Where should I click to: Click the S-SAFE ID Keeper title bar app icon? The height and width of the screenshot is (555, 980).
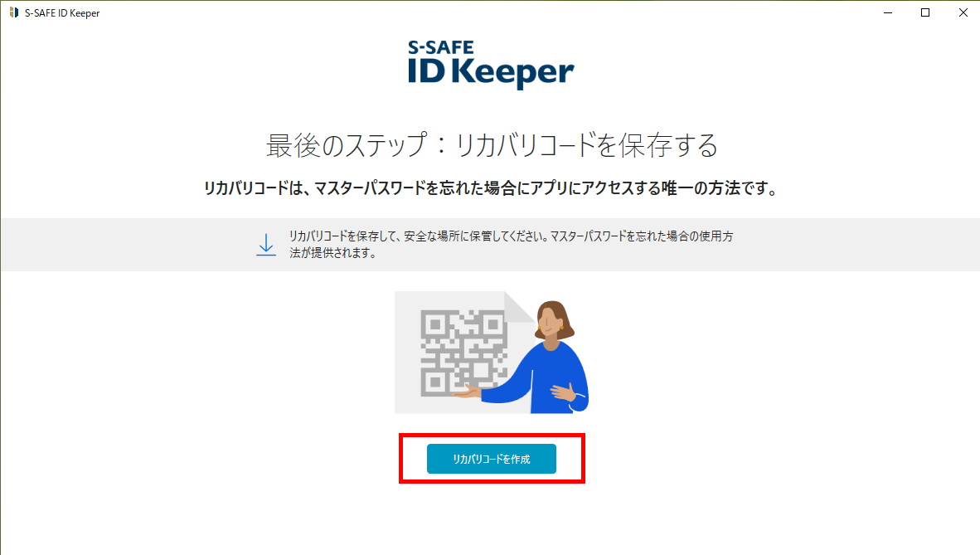[x=14, y=12]
